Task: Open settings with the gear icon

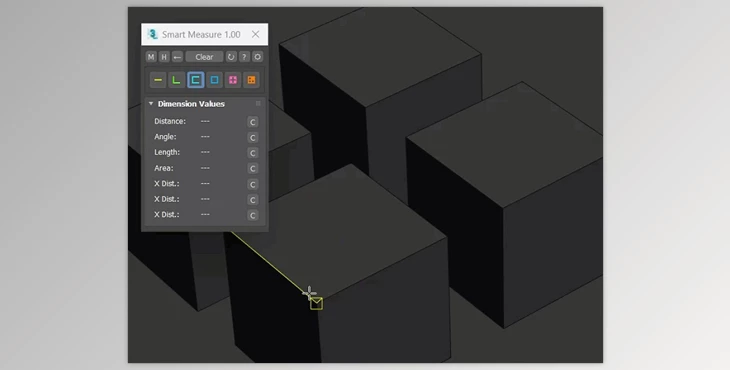Action: tap(257, 57)
